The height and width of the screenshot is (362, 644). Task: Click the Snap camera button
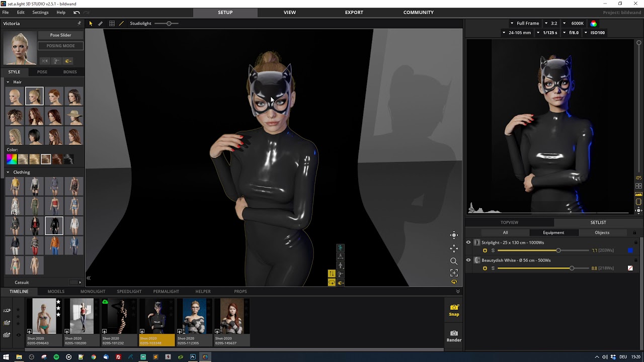point(454,310)
